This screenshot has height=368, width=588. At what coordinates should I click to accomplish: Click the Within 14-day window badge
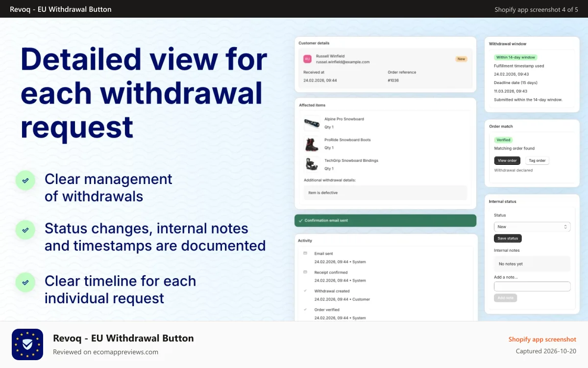click(x=515, y=57)
